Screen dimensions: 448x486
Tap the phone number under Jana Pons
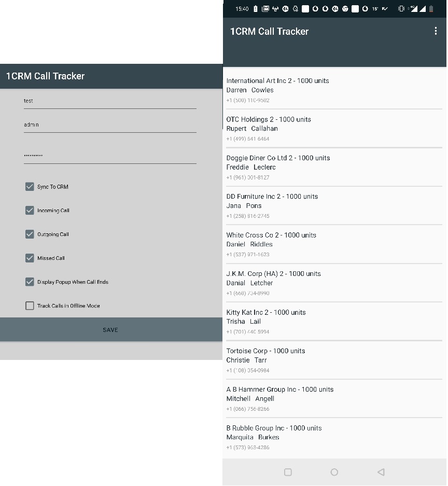(247, 216)
